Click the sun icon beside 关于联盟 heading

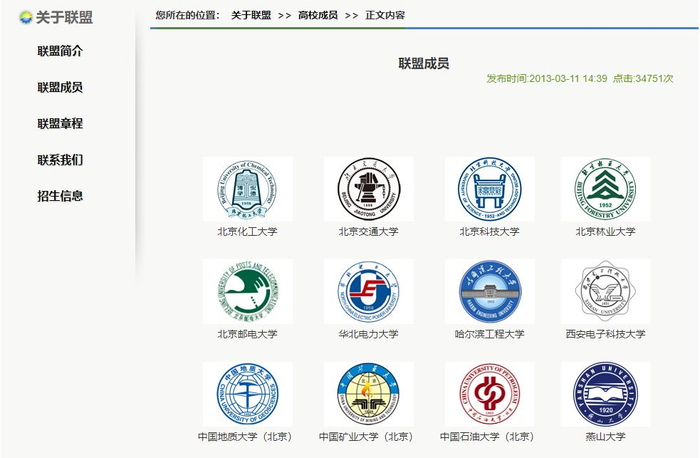tap(26, 18)
